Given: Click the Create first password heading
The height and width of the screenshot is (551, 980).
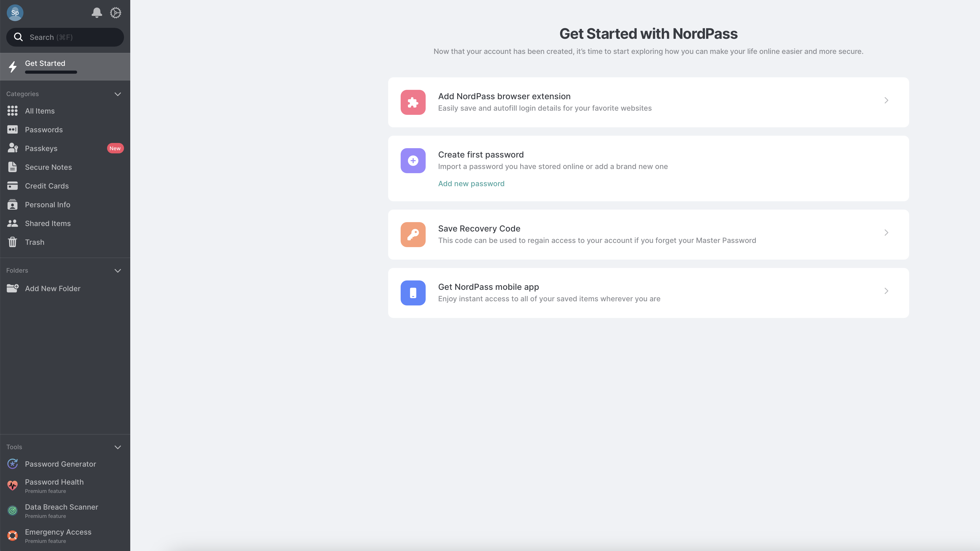Looking at the screenshot, I should tap(481, 154).
